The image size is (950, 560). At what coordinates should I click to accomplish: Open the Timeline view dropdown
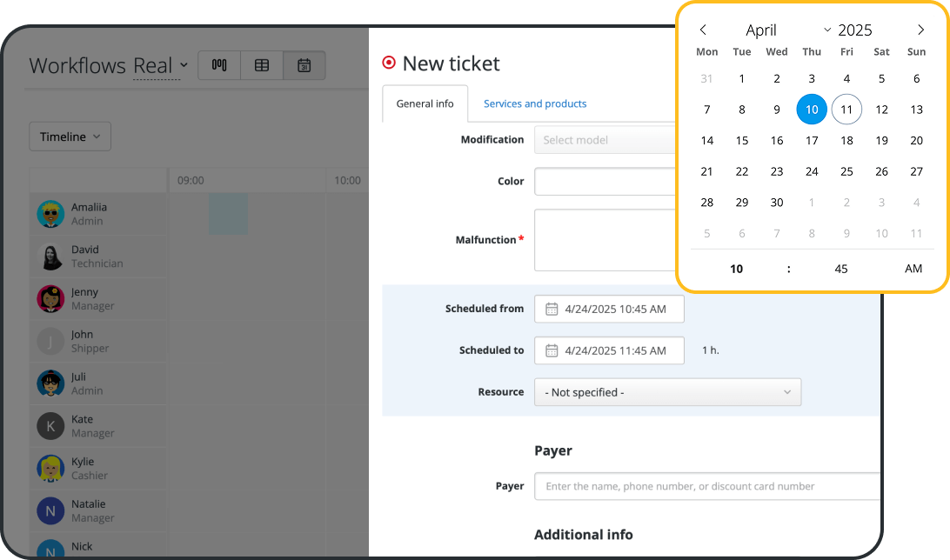tap(70, 136)
